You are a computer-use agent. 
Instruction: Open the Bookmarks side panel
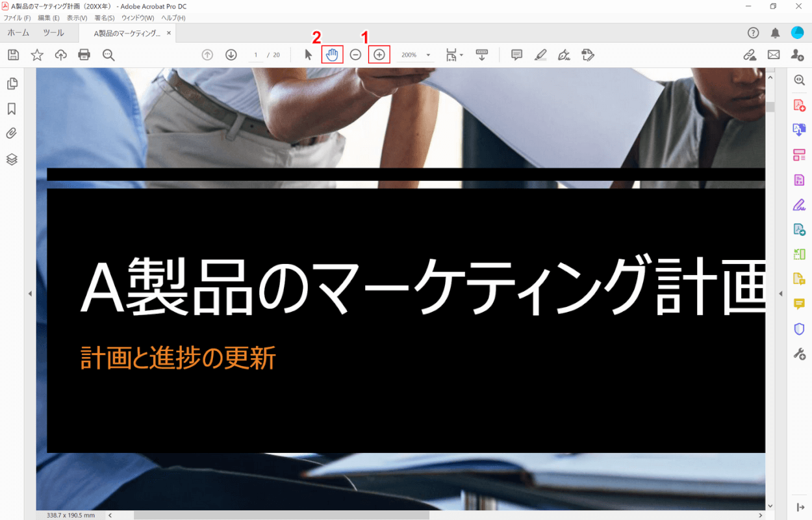(12, 109)
